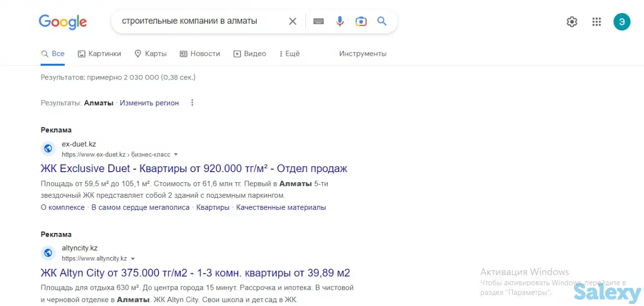The width and height of the screenshot is (644, 306).
Task: Expand the Ещё search categories menu
Action: [289, 53]
